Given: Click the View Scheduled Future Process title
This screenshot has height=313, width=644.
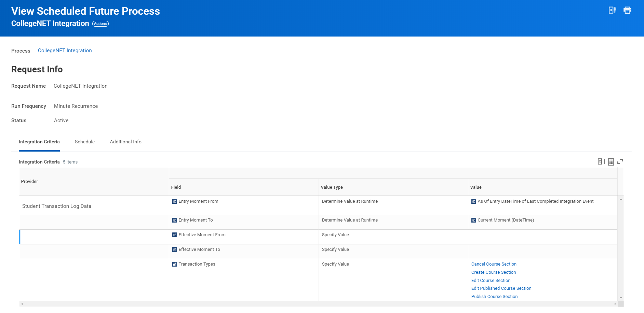Looking at the screenshot, I should tap(85, 11).
